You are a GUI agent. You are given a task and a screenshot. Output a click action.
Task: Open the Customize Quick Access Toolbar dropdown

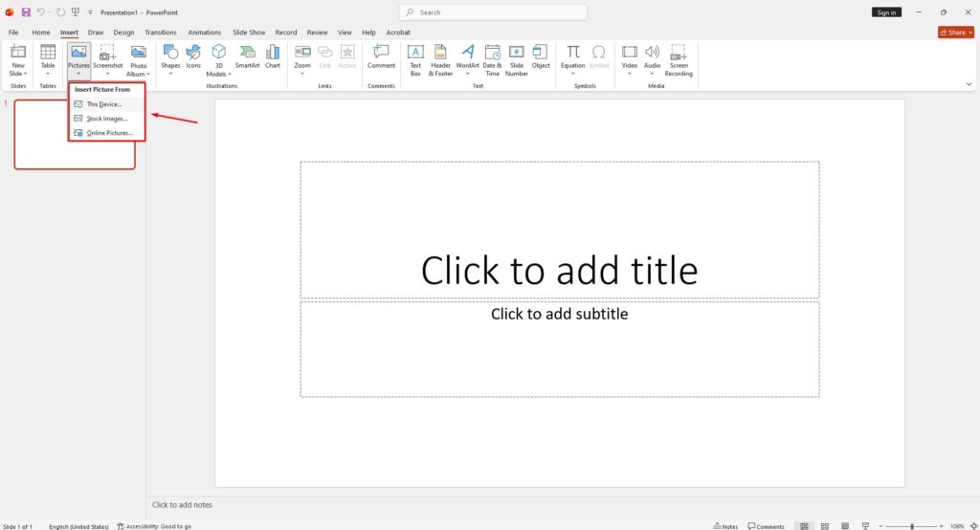click(x=90, y=12)
